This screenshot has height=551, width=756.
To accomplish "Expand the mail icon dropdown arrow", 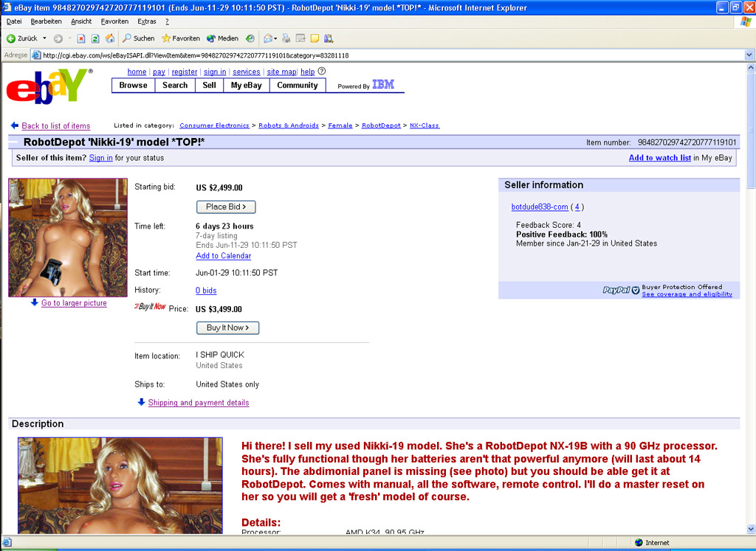I will pyautogui.click(x=275, y=38).
